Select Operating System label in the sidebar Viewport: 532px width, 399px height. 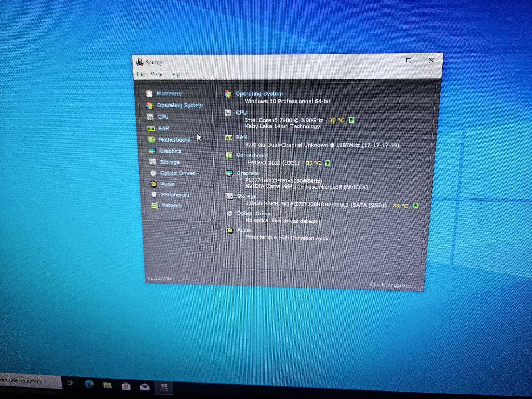[180, 105]
